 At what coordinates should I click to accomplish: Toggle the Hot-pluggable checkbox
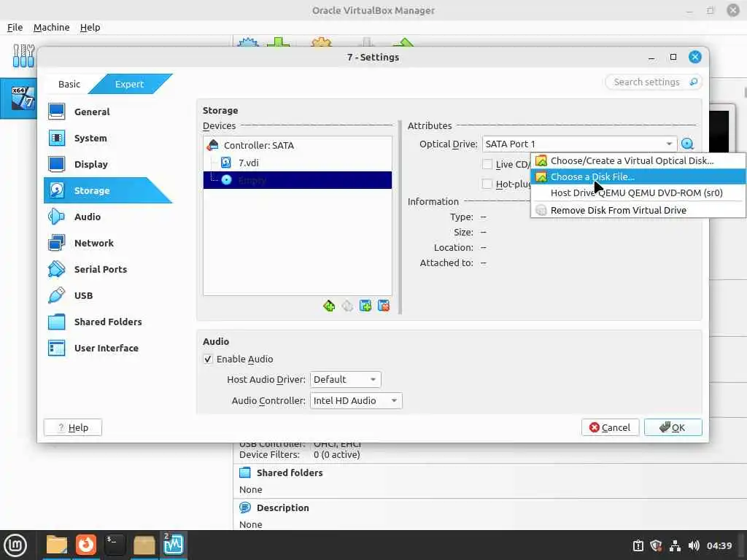[x=487, y=184]
